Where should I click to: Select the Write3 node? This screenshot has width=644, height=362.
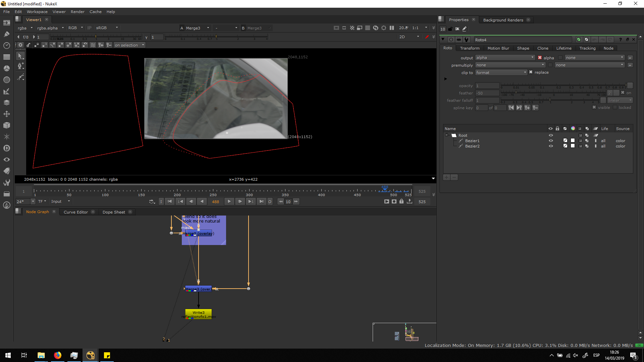pos(198,314)
